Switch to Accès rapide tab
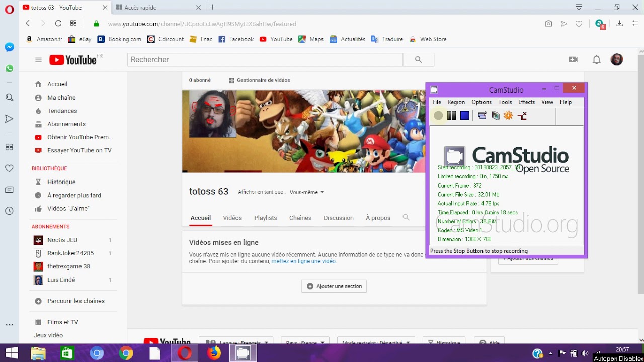Image resolution: width=644 pixels, height=362 pixels. [x=158, y=7]
